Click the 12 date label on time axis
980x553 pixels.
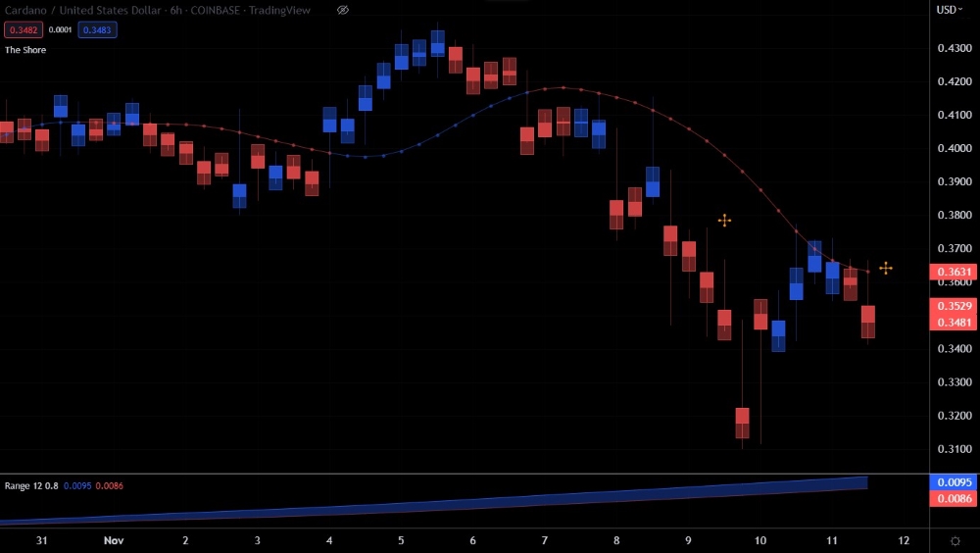point(904,540)
